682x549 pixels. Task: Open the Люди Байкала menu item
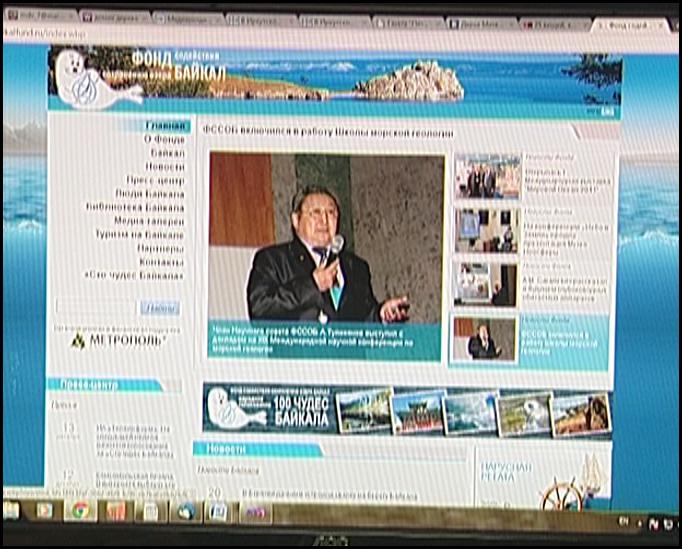(150, 194)
